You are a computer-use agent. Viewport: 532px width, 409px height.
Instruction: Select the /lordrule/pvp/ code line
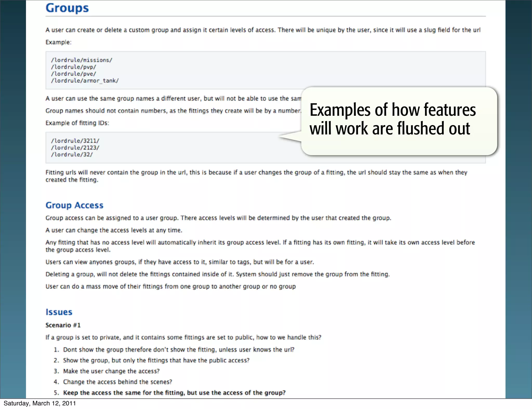point(74,67)
